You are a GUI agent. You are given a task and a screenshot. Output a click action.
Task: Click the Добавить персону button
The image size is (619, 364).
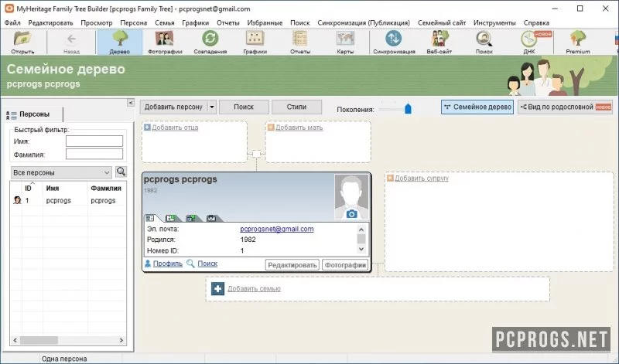tap(173, 107)
